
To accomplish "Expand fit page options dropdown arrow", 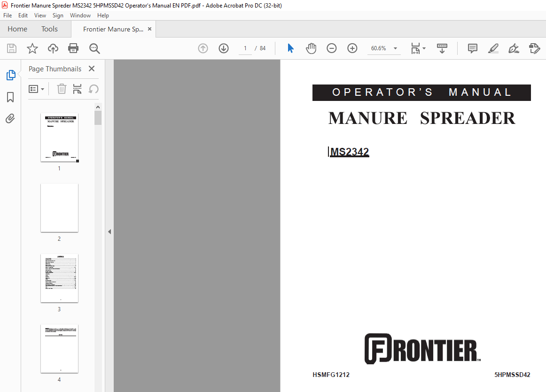I will (x=424, y=48).
